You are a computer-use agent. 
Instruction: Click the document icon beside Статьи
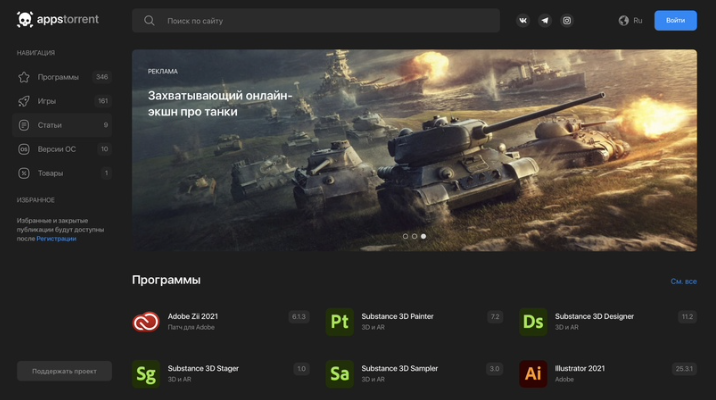pos(24,125)
